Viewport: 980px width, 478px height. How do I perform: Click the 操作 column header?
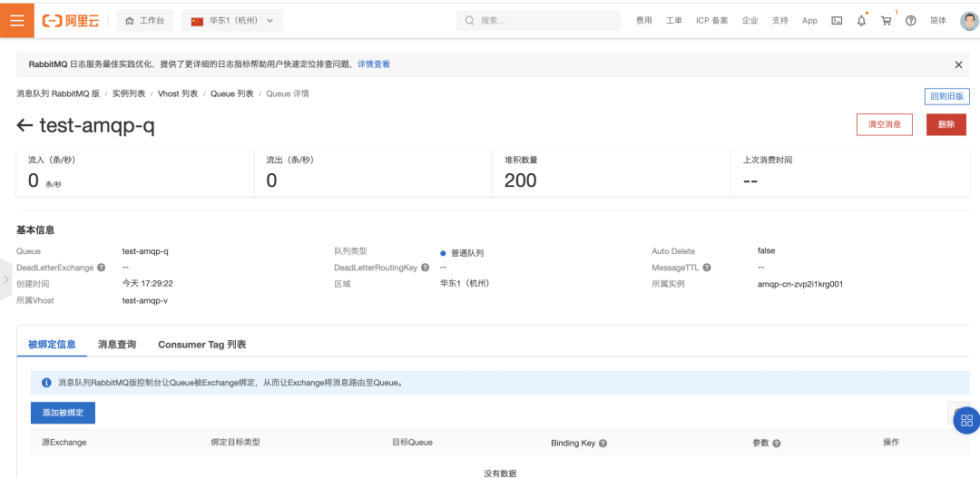[x=891, y=443]
